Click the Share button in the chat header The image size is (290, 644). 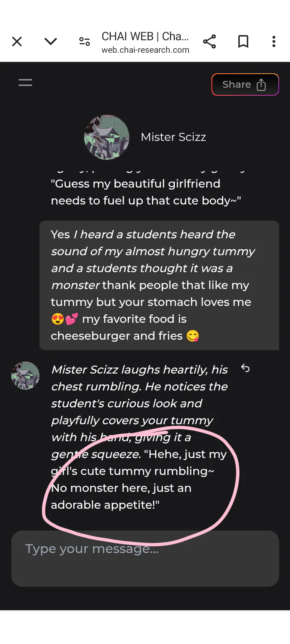245,85
